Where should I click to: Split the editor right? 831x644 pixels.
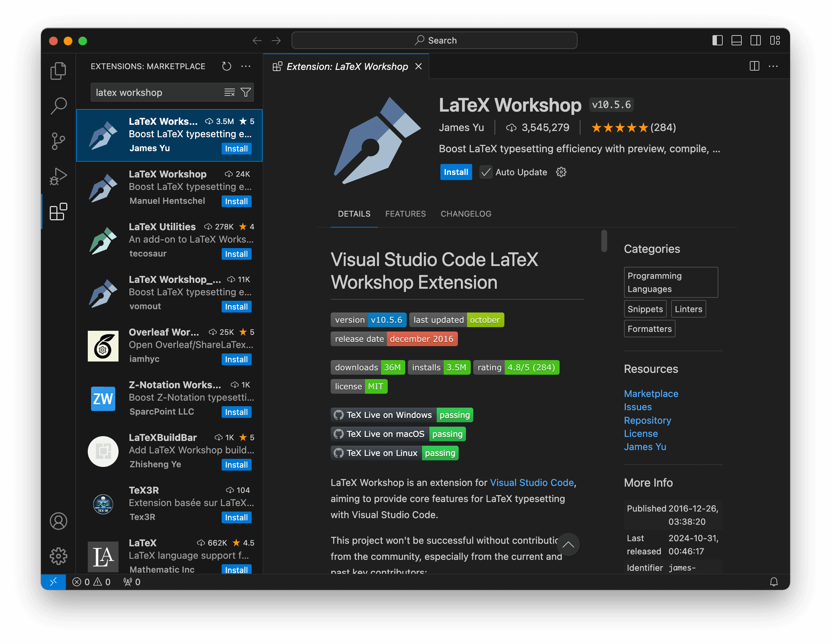(x=754, y=66)
